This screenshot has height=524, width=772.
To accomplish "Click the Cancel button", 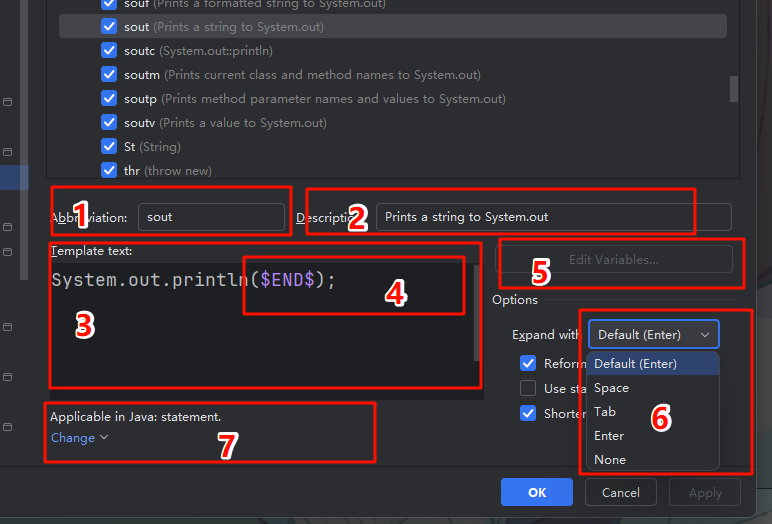I will (x=620, y=492).
